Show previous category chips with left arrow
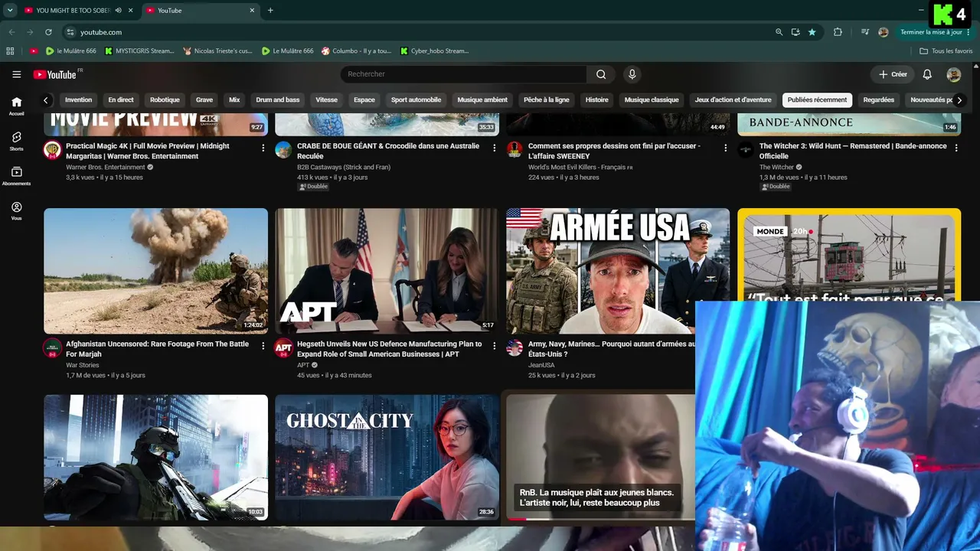 coord(47,100)
